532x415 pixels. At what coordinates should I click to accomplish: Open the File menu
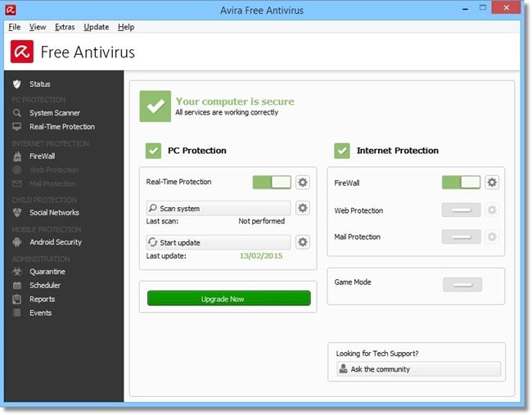(14, 27)
